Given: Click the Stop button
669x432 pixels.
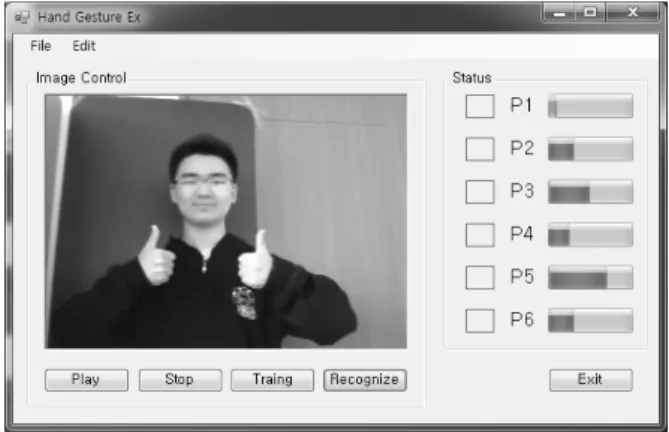Looking at the screenshot, I should pos(180,380).
